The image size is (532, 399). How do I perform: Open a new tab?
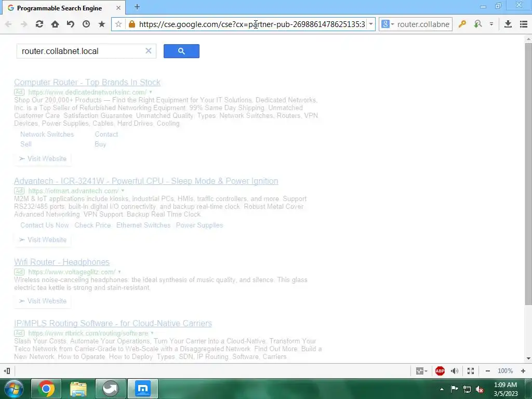[x=137, y=7]
